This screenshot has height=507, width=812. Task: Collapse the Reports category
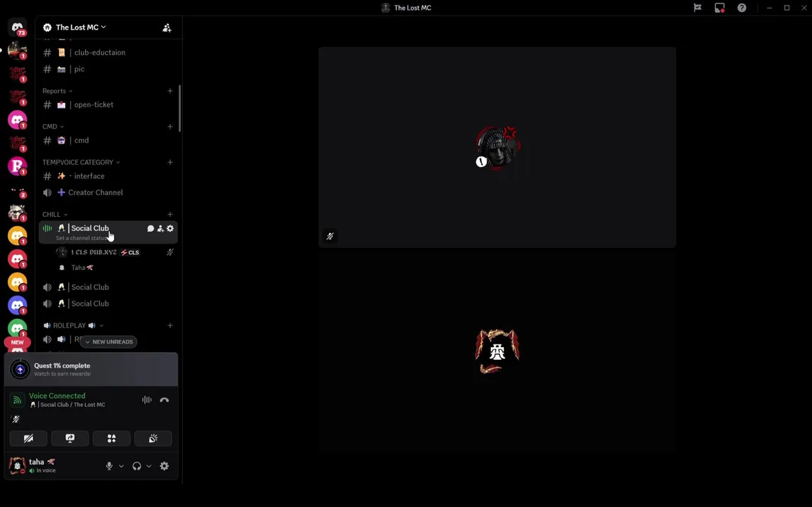click(58, 91)
